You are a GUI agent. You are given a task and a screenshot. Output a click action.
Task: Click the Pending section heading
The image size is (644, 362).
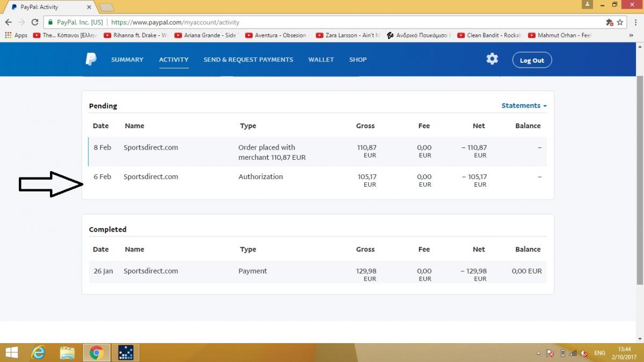point(103,106)
